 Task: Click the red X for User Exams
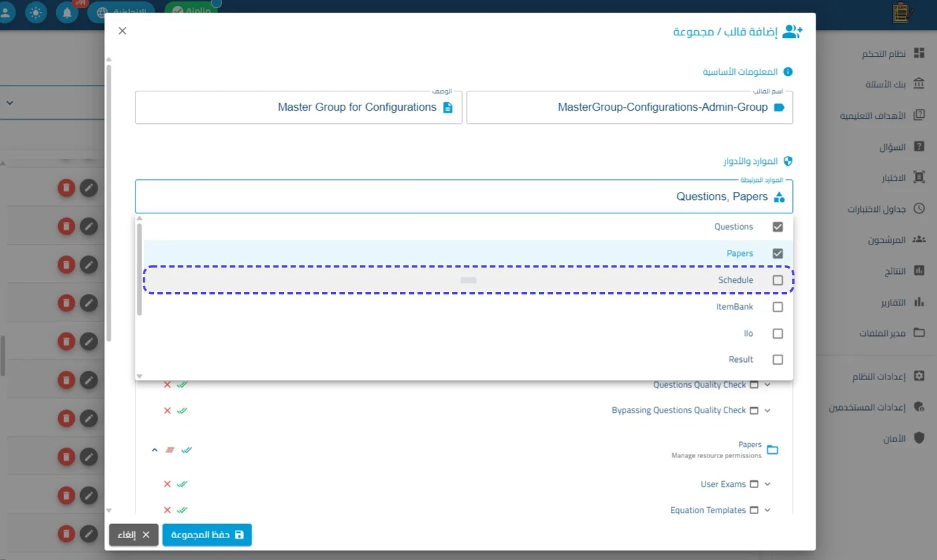coord(167,484)
